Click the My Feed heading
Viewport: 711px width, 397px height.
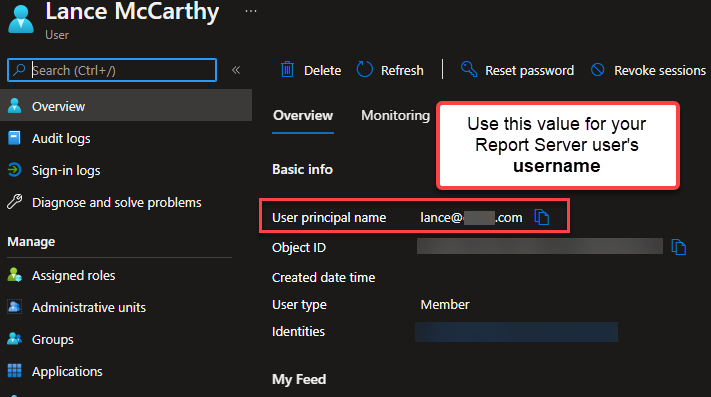[x=299, y=379]
